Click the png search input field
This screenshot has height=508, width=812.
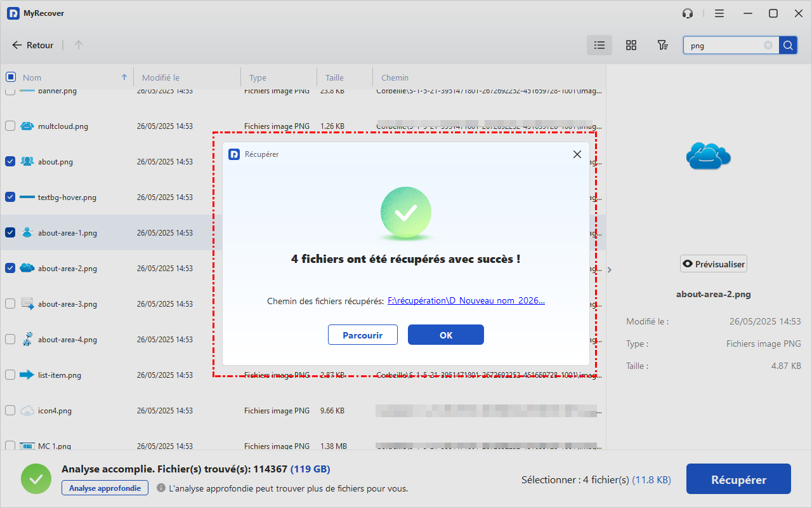[723, 45]
